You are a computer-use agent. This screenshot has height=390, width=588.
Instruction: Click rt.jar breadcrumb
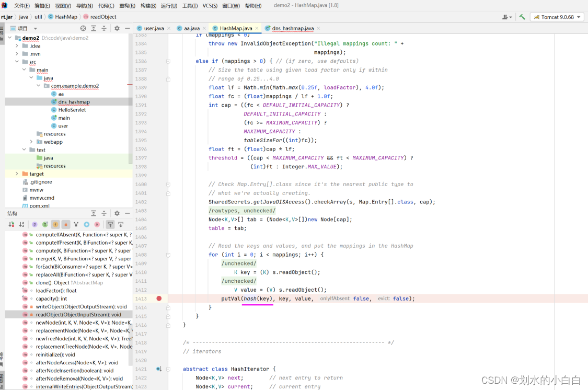coord(6,17)
